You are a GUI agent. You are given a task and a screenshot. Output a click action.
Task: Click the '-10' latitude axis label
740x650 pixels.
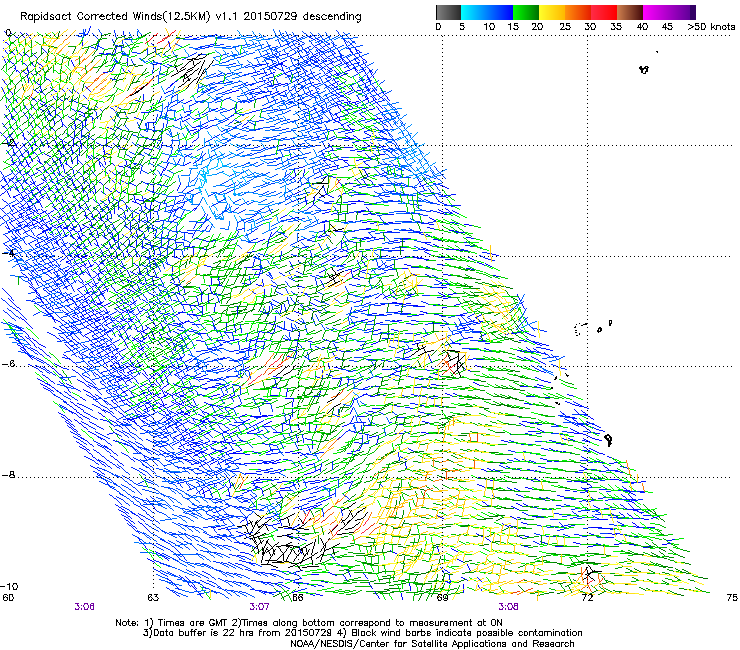tap(9, 587)
